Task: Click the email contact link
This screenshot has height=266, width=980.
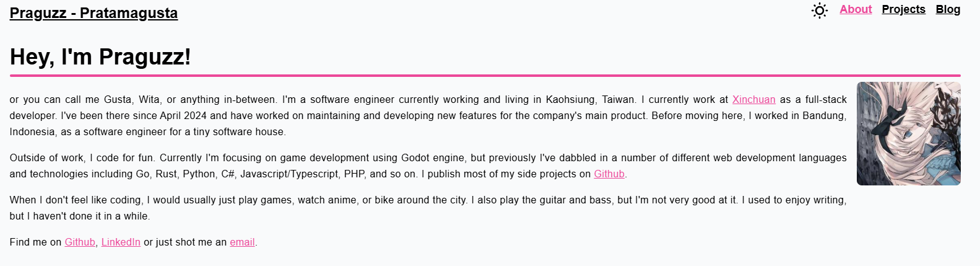Action: [x=242, y=242]
